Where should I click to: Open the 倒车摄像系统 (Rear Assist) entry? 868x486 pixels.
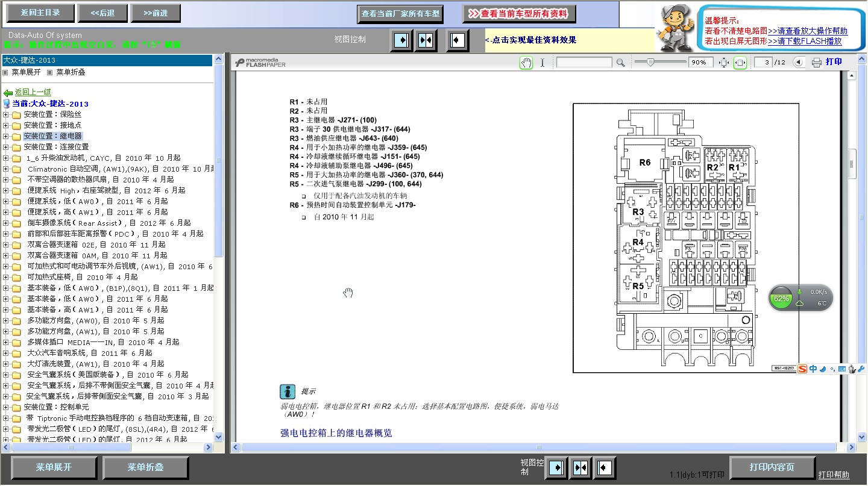point(108,223)
